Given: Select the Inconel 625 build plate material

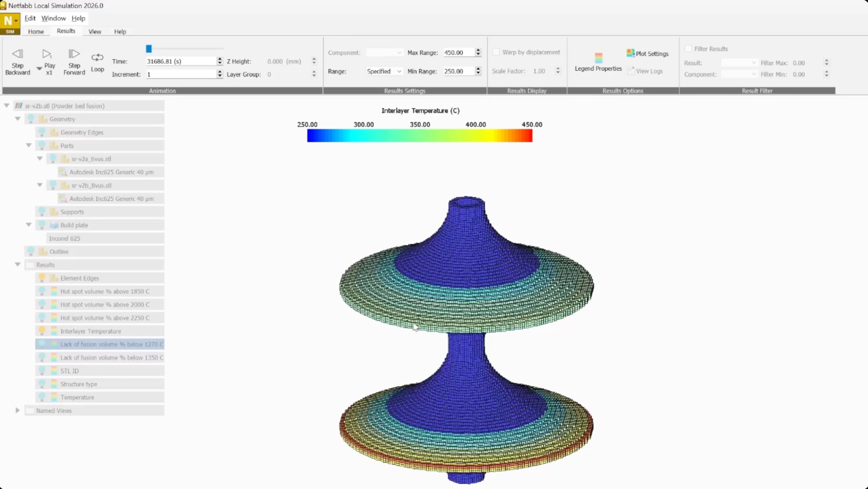Looking at the screenshot, I should [105, 238].
